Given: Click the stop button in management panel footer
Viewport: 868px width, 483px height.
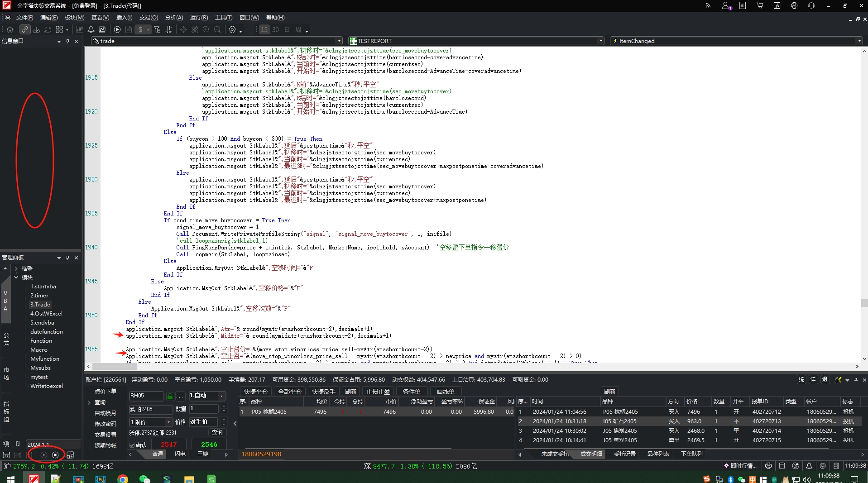Looking at the screenshot, I should [55, 455].
